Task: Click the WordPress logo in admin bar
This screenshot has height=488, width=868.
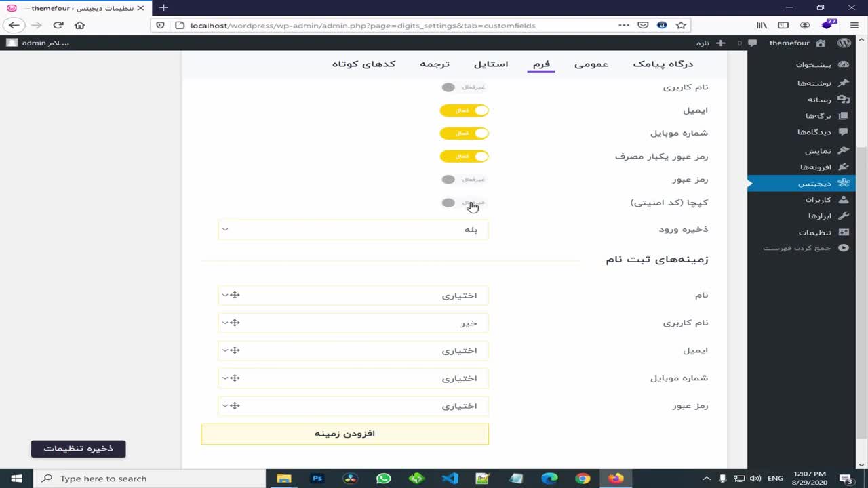Action: 844,43
